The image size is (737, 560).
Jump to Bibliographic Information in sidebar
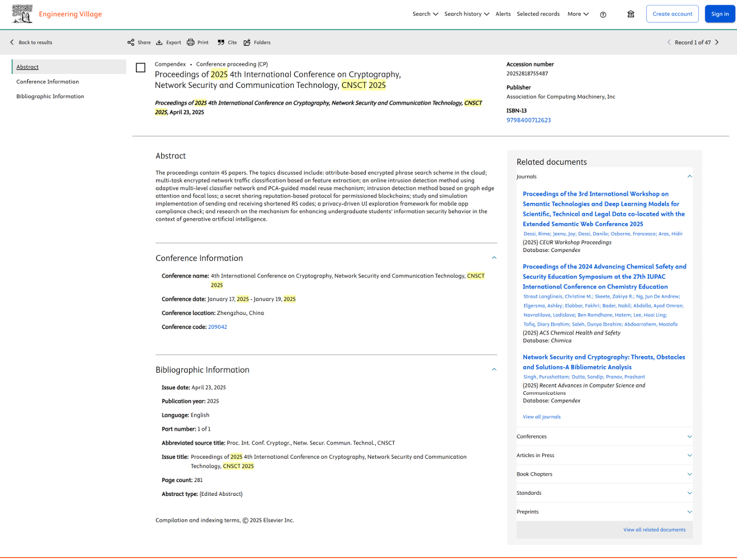pyautogui.click(x=50, y=97)
